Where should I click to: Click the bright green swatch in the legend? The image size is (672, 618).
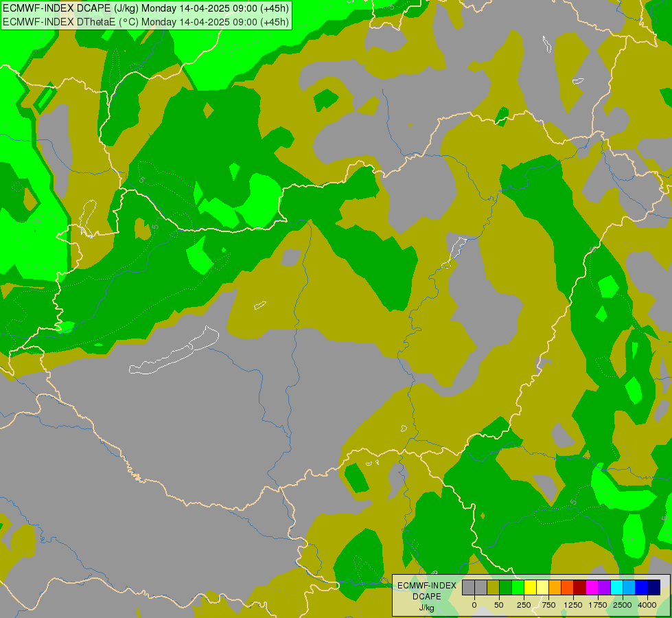click(518, 588)
